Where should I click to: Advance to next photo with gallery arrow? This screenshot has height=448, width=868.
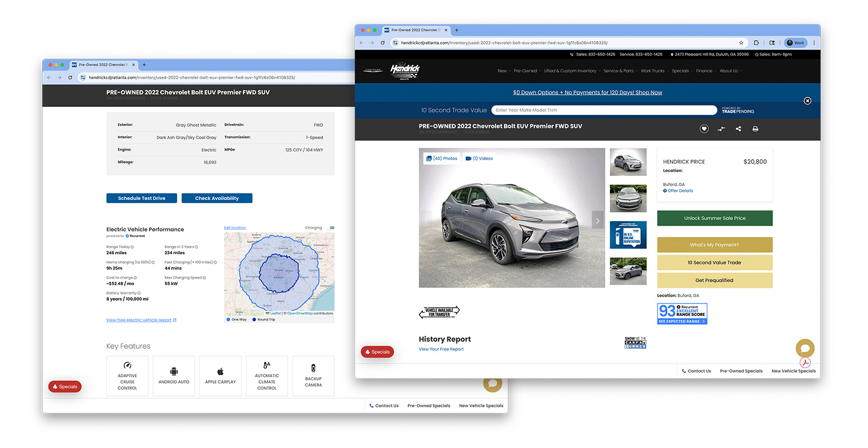(x=598, y=220)
